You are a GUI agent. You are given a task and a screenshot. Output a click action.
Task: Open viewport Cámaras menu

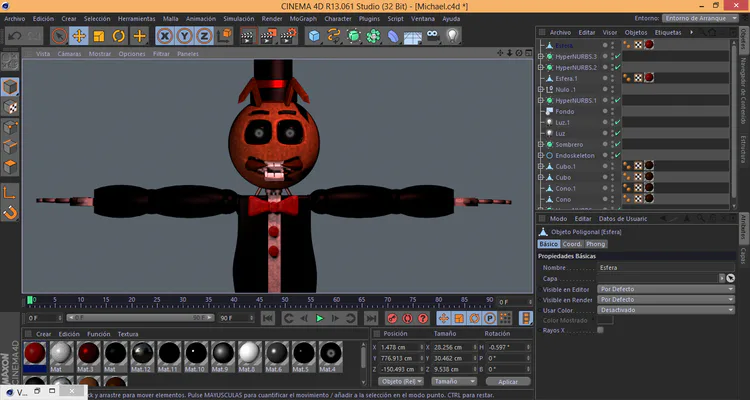point(69,54)
